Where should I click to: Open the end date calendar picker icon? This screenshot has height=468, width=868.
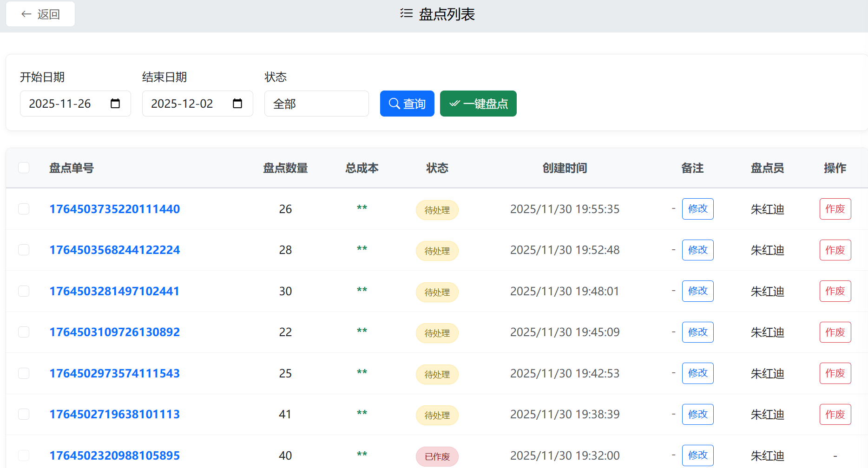(x=238, y=104)
